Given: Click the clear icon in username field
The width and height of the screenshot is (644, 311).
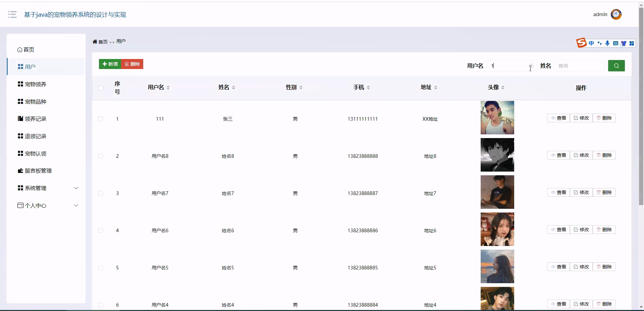Looking at the screenshot, I should click(x=531, y=66).
